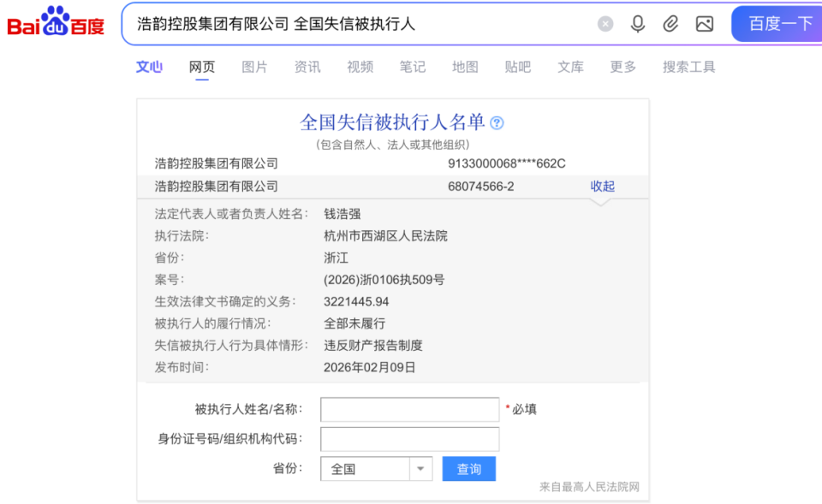
Task: Open the help question-mark icon beside the title
Action: point(497,123)
